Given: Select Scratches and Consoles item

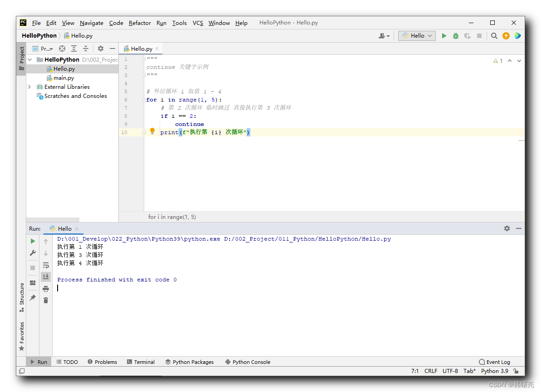Looking at the screenshot, I should pos(75,96).
